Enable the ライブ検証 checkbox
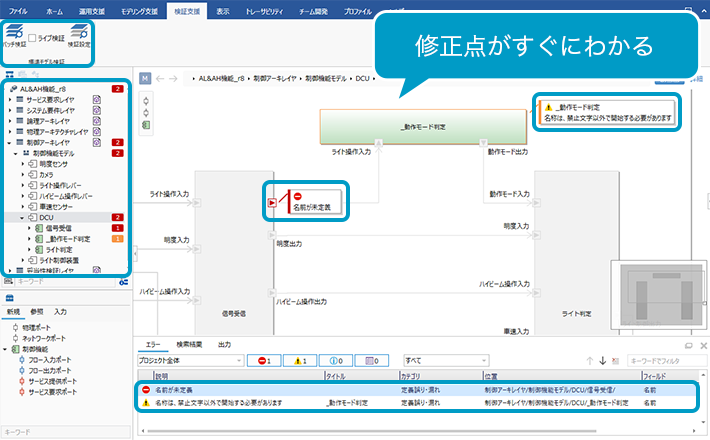 click(33, 37)
